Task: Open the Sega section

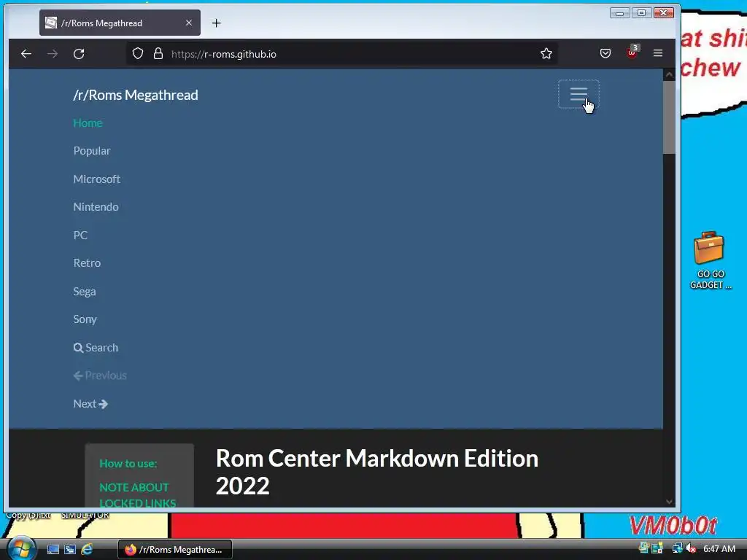Action: pos(85,292)
